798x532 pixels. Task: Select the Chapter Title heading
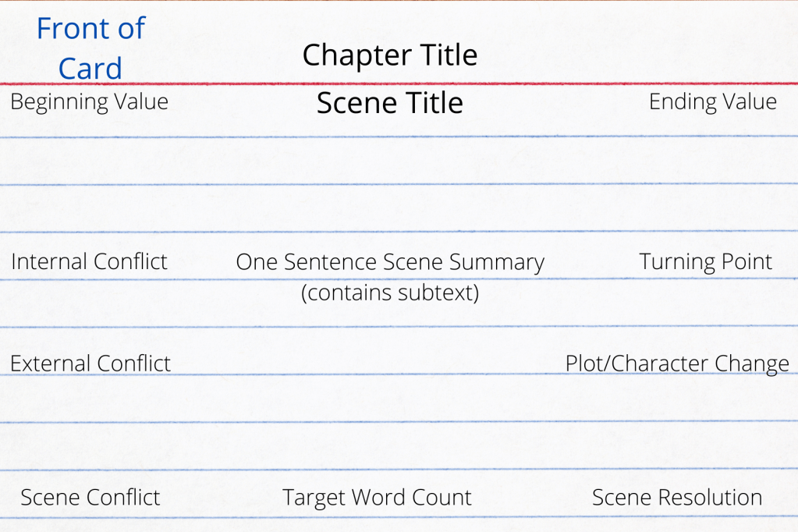click(389, 55)
